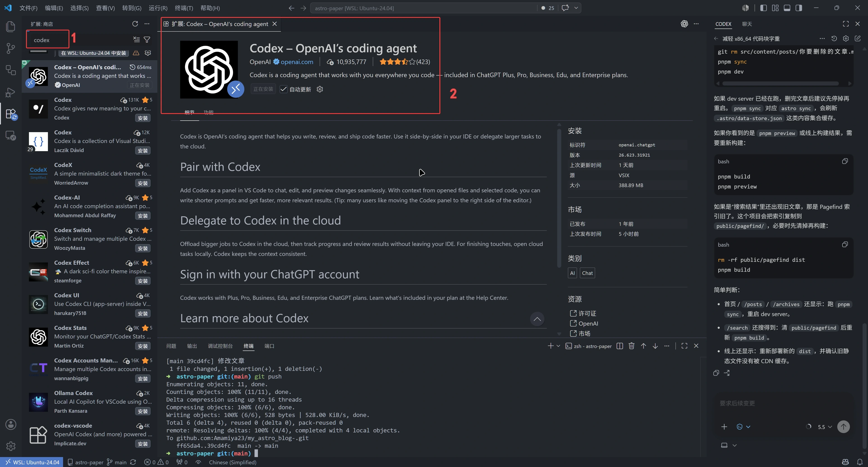Click the Codex logo in editor title bar
The height and width of the screenshot is (467, 868).
pyautogui.click(x=684, y=24)
